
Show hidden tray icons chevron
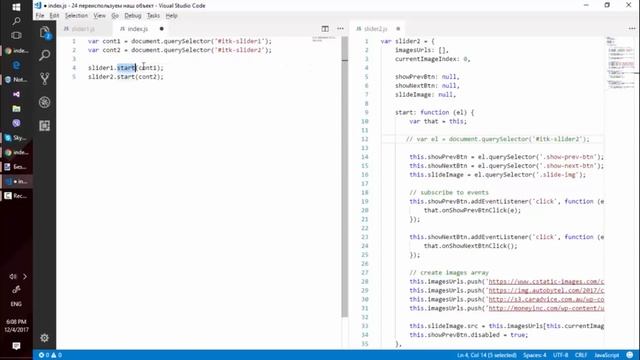coord(25,276)
